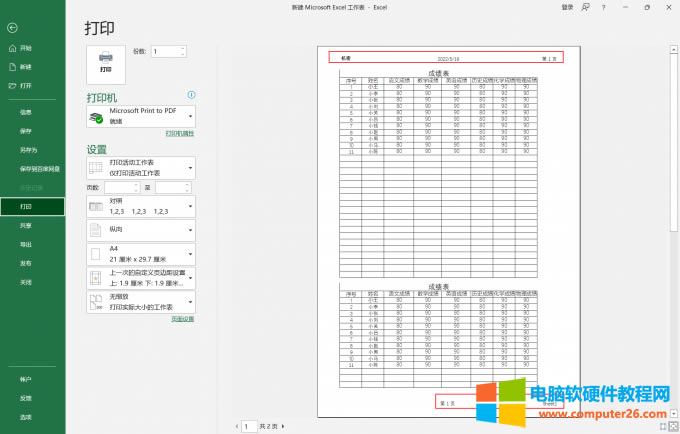Click the help question mark icon
The height and width of the screenshot is (434, 680).
[603, 7]
